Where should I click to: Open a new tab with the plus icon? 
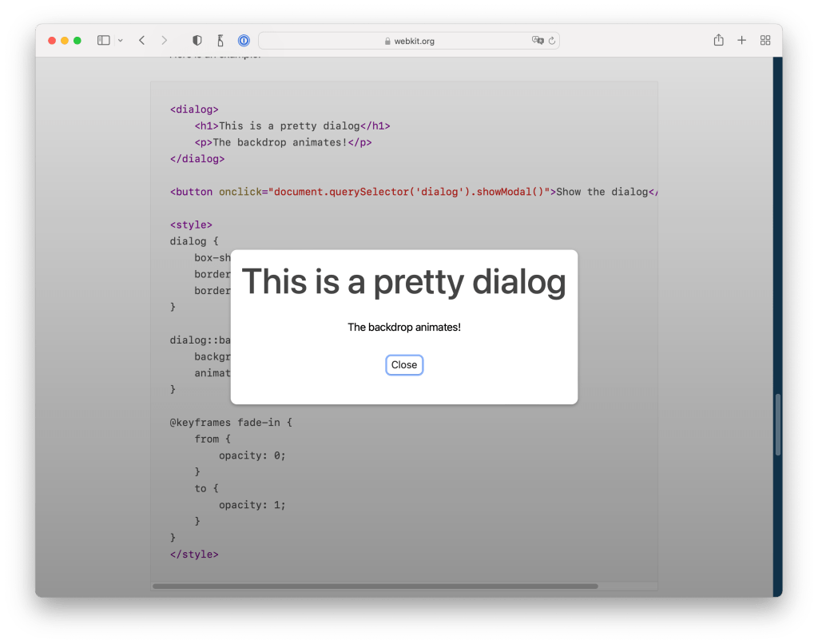click(741, 40)
